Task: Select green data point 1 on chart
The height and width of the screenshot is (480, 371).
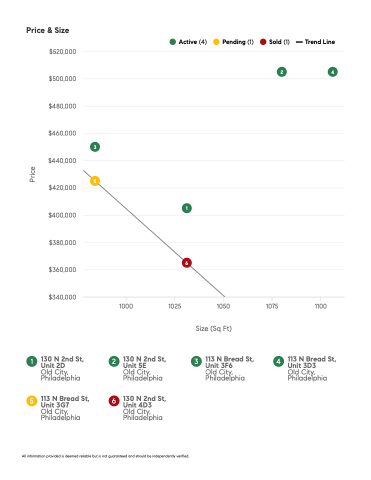Action: click(187, 208)
